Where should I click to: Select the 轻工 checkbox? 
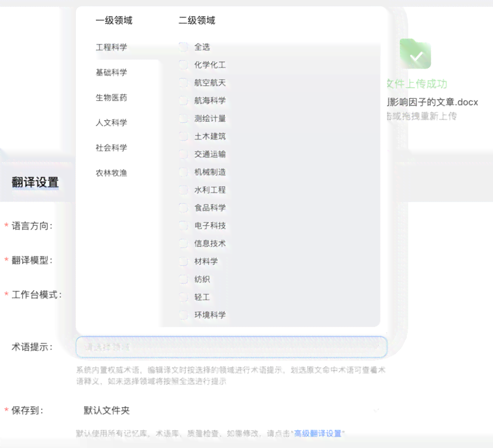(183, 297)
